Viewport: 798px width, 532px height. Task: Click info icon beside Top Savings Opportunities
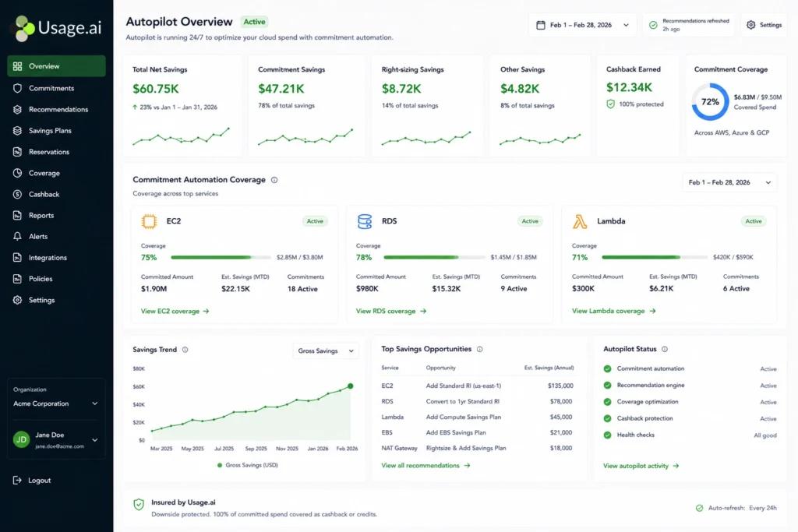pyautogui.click(x=479, y=350)
